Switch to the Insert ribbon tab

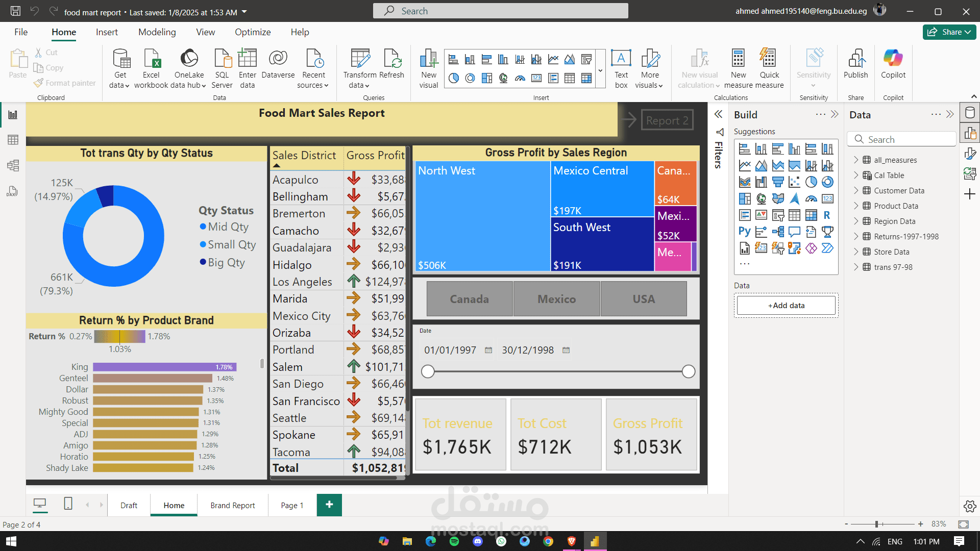[107, 32]
